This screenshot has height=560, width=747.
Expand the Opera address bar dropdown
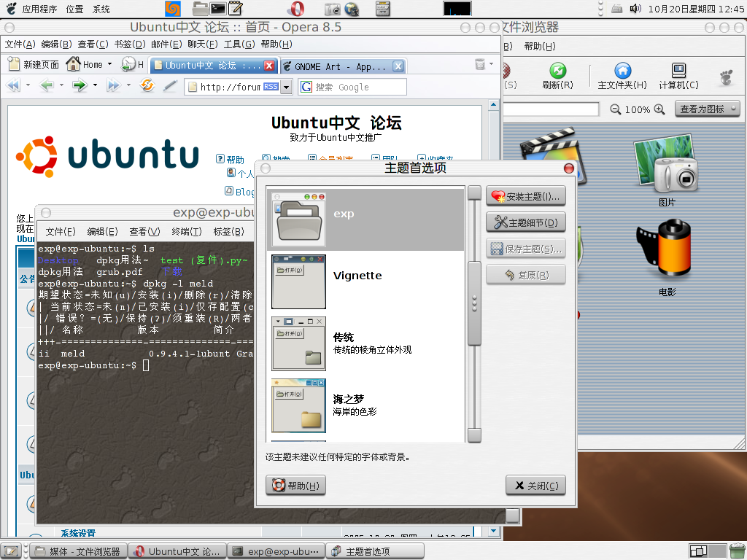286,87
